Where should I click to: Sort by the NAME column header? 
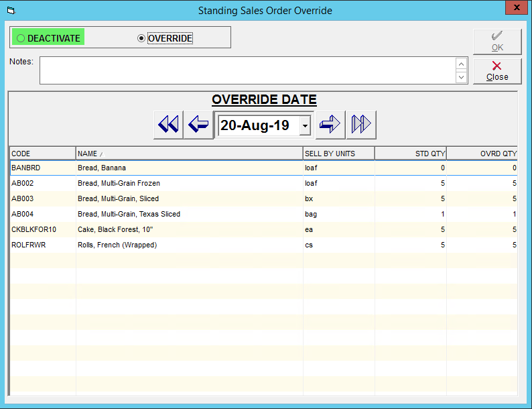click(x=190, y=154)
